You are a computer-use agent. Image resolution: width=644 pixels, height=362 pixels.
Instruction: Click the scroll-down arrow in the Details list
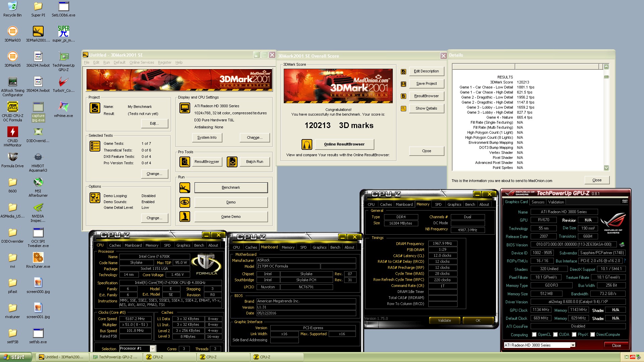click(x=606, y=168)
